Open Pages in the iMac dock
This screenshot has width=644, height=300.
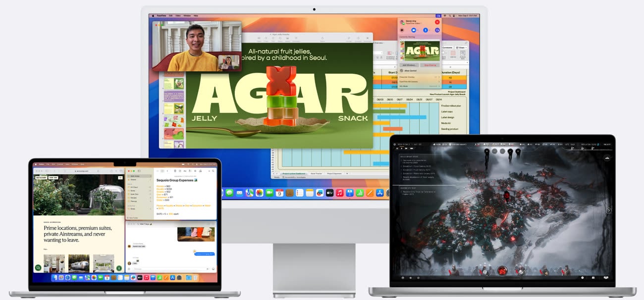370,193
